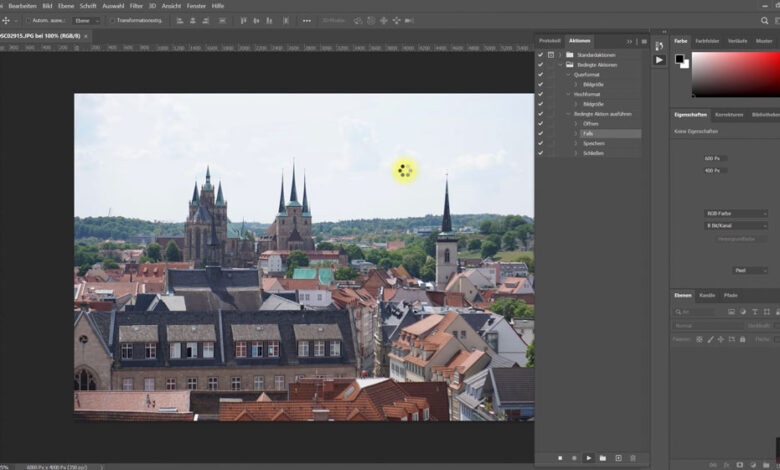Click the foreground/background color swatch icon

[x=680, y=60]
